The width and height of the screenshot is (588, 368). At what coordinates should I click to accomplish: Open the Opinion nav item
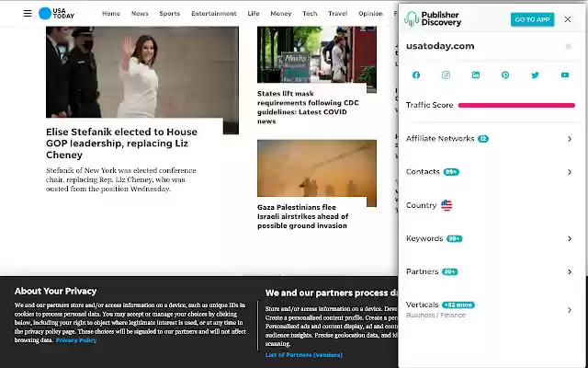pos(370,14)
